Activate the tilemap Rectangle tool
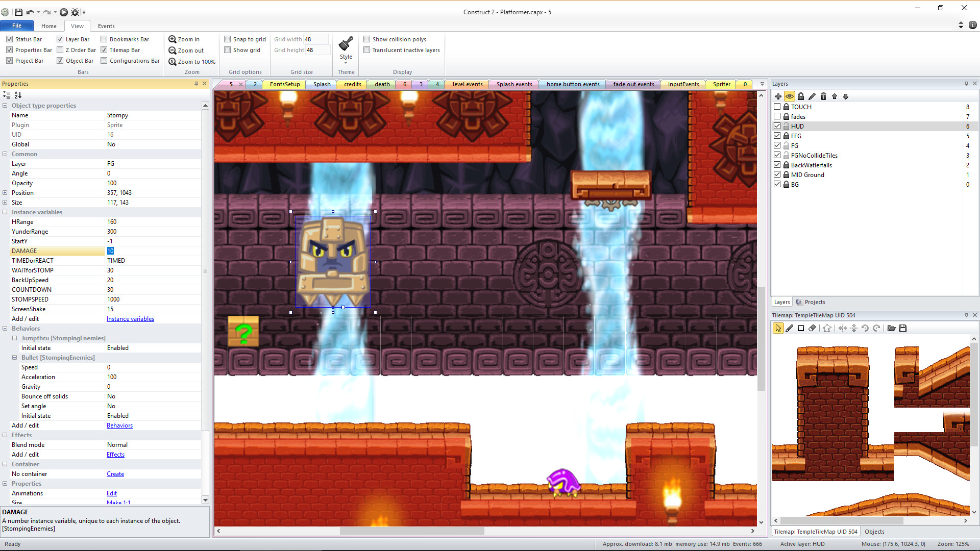This screenshot has height=551, width=980. [801, 328]
